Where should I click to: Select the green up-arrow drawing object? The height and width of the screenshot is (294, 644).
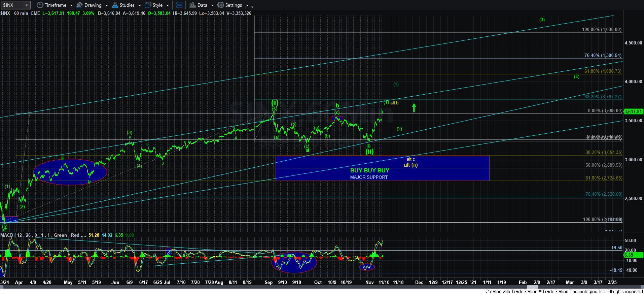[414, 108]
